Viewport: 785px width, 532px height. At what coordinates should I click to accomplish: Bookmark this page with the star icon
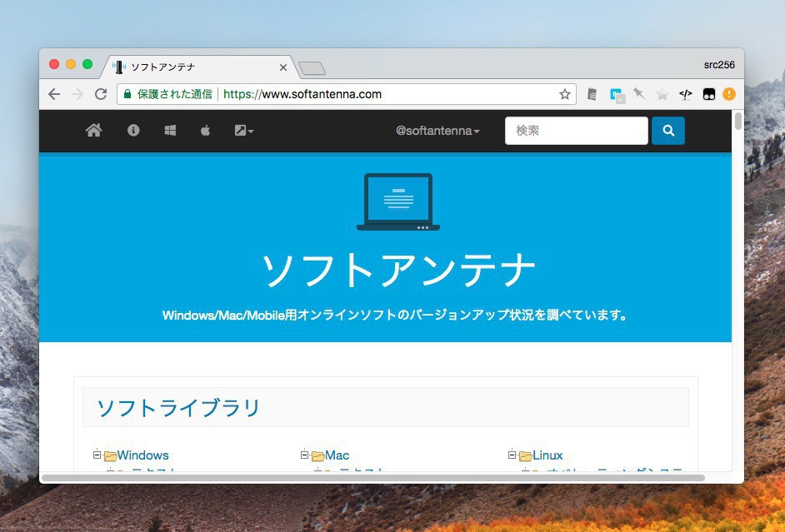tap(565, 94)
